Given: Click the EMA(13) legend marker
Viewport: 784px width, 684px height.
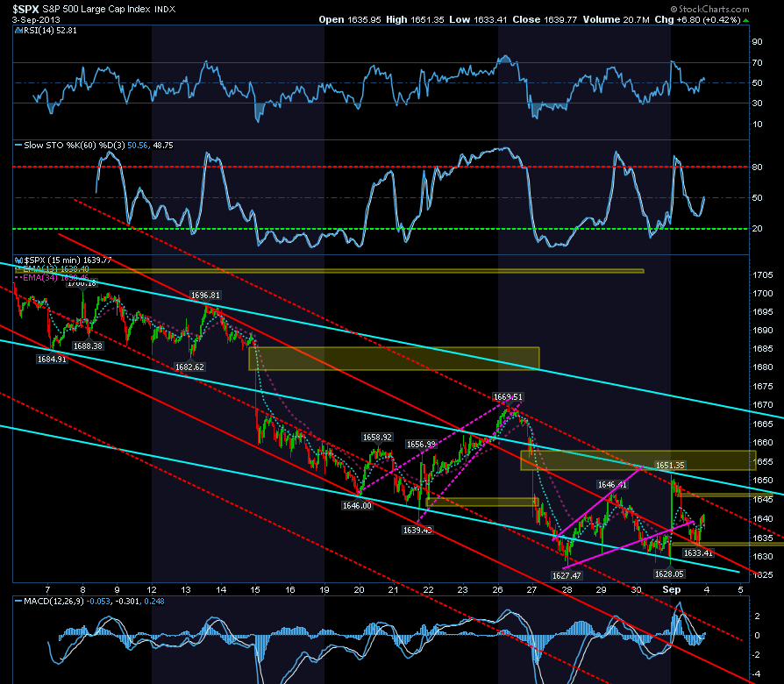Looking at the screenshot, I should pyautogui.click(x=18, y=269).
